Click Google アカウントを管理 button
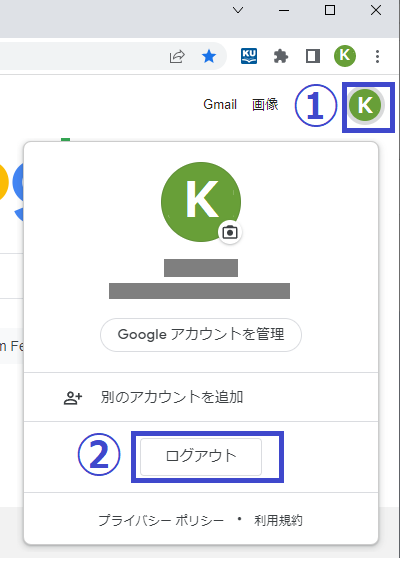 point(201,335)
